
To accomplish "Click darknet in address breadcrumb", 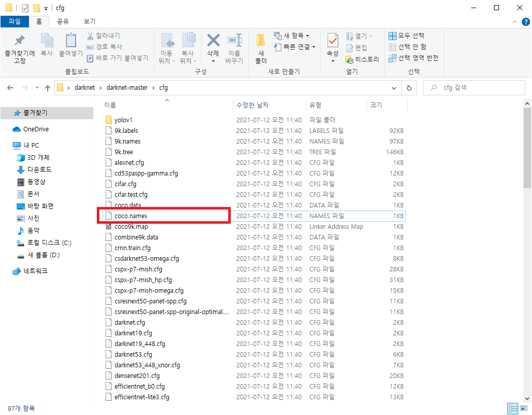I will click(85, 88).
